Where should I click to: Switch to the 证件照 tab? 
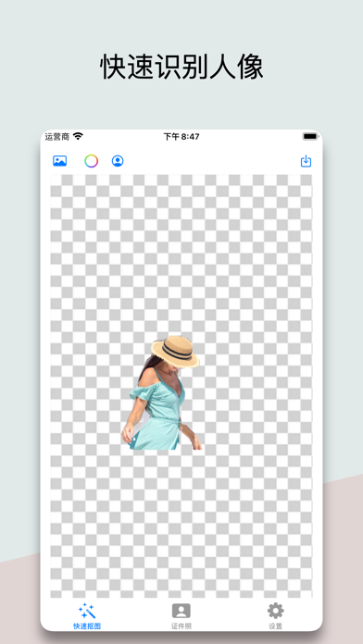pos(181,616)
